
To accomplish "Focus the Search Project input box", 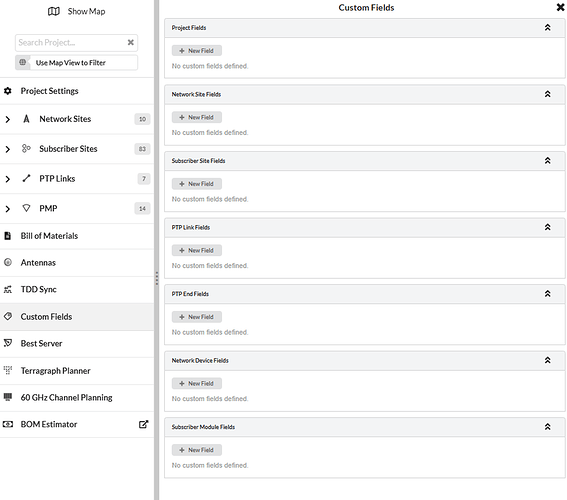I will coord(71,43).
